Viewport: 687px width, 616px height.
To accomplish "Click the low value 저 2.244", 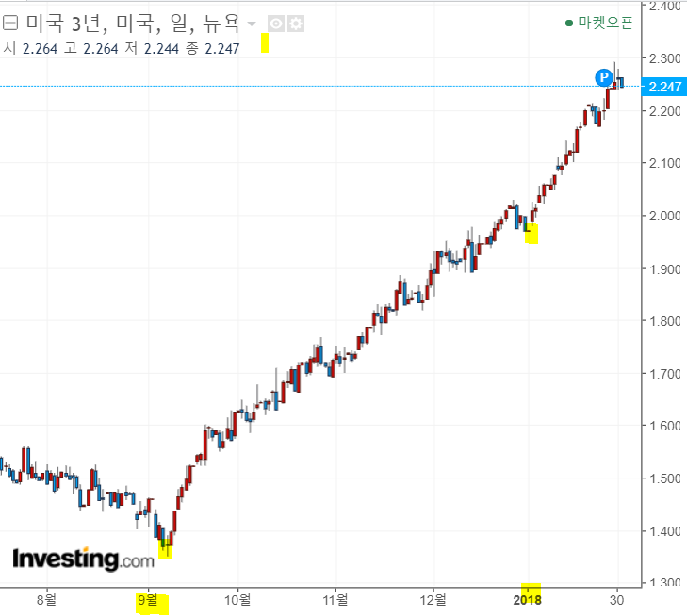I will click(152, 49).
